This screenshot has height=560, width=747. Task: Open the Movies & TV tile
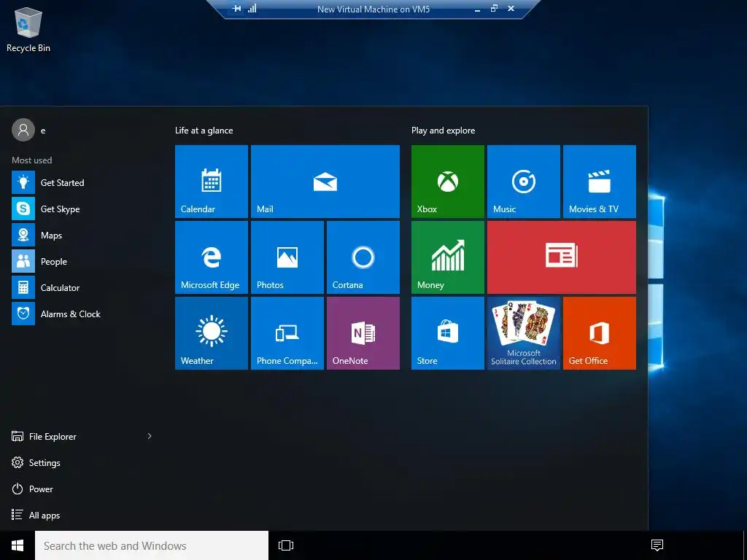click(x=600, y=182)
